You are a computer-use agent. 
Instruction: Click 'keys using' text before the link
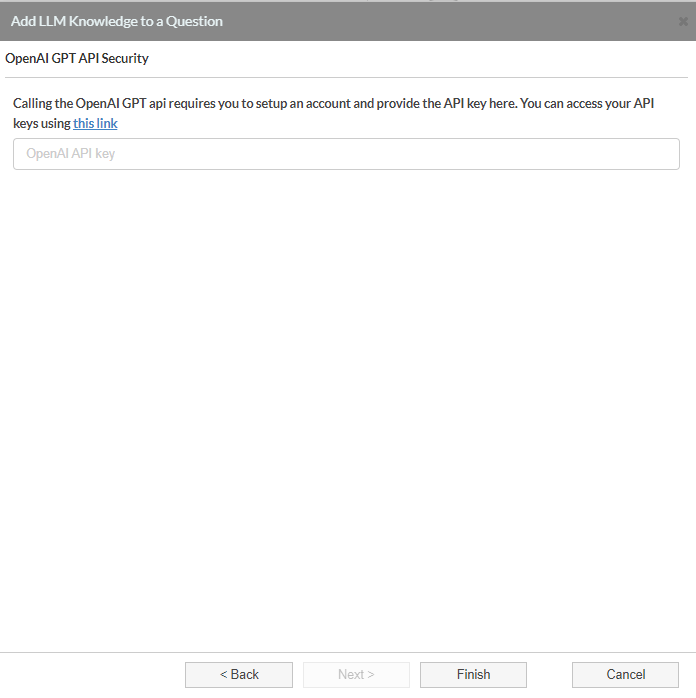[42, 123]
